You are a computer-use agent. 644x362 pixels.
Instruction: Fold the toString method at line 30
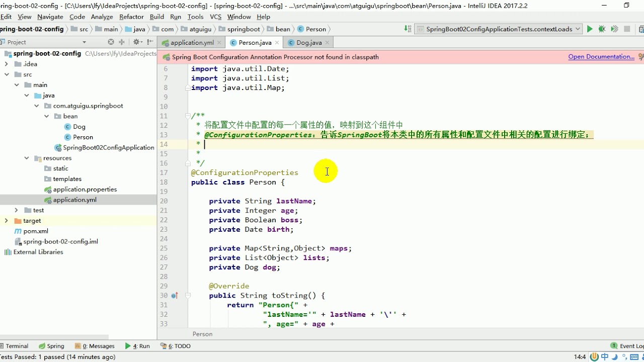[188, 296]
